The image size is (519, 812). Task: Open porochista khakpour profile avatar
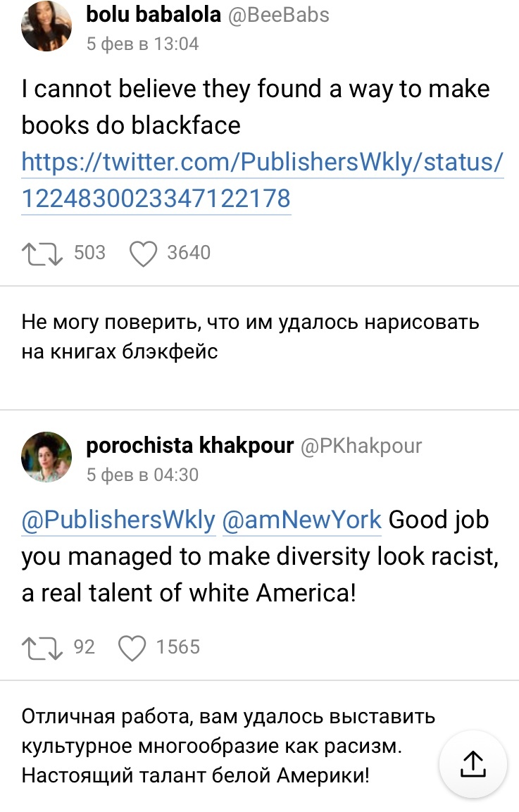(46, 457)
